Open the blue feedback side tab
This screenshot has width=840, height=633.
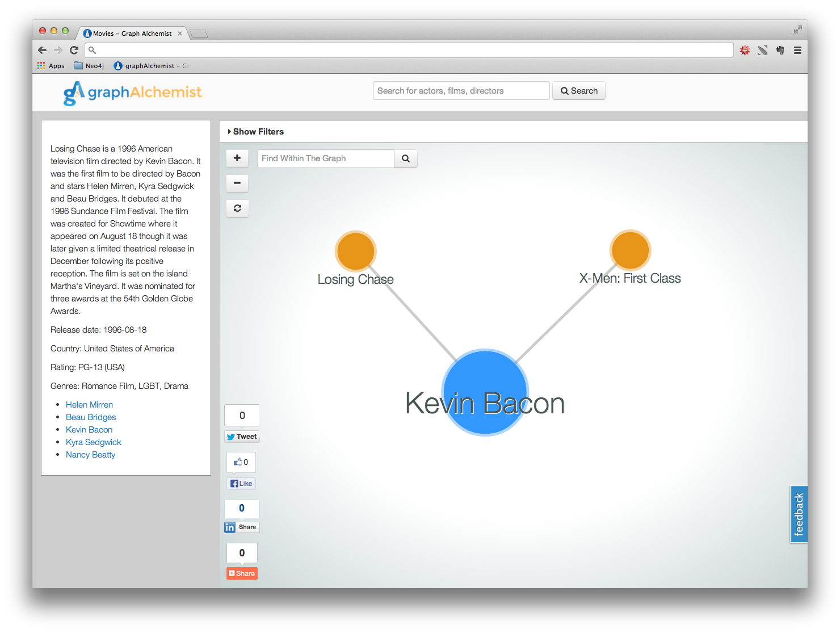(799, 514)
